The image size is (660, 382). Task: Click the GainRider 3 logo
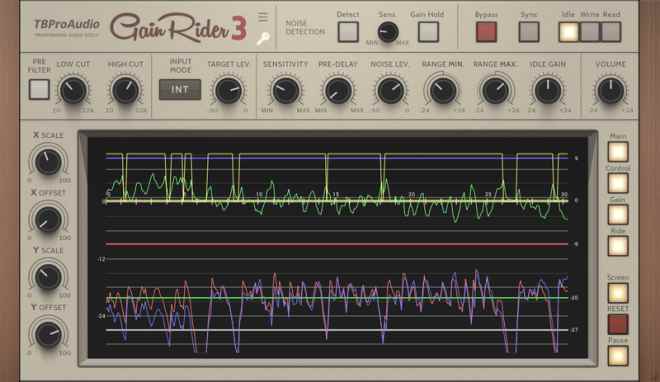(x=178, y=28)
